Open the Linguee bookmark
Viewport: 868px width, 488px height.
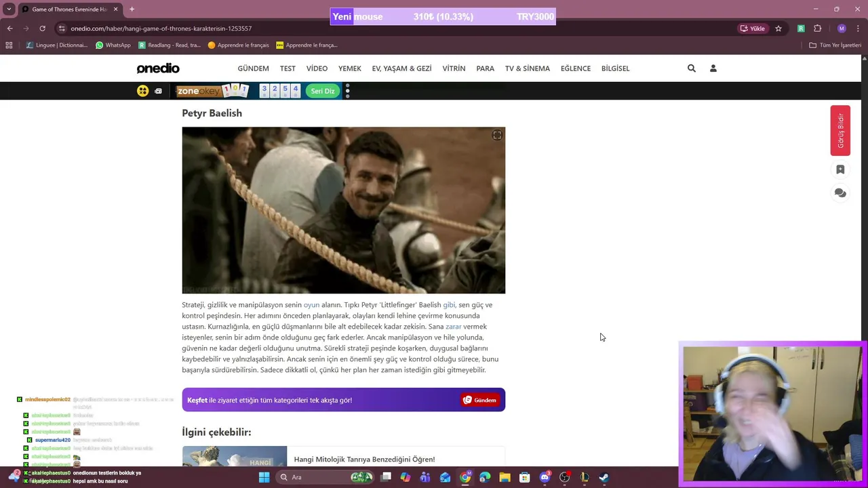(x=57, y=45)
